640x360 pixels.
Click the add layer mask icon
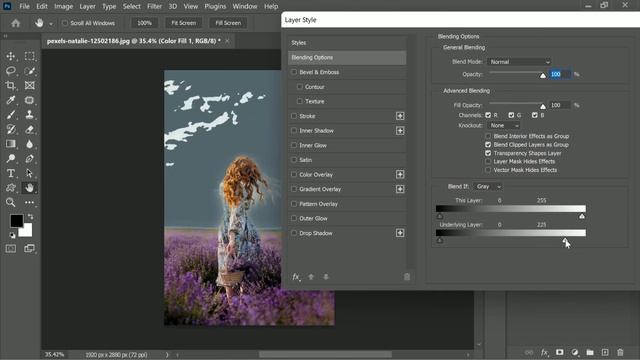[x=560, y=352]
